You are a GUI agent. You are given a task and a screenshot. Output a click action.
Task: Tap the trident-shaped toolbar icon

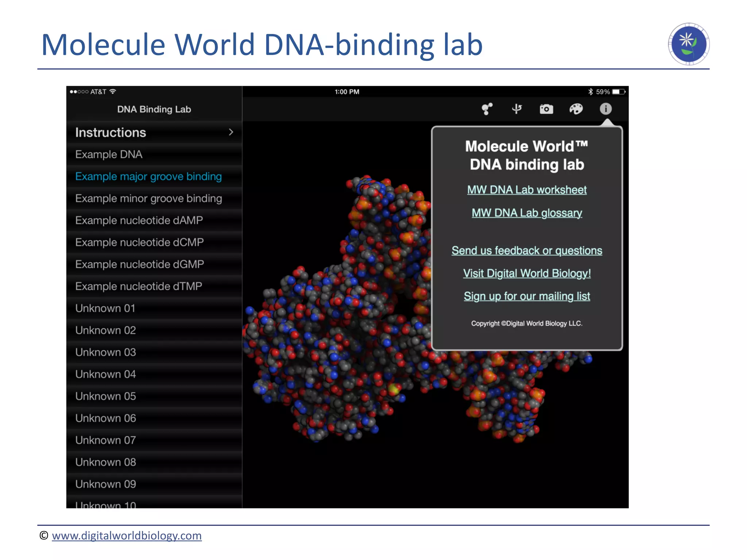tap(516, 109)
